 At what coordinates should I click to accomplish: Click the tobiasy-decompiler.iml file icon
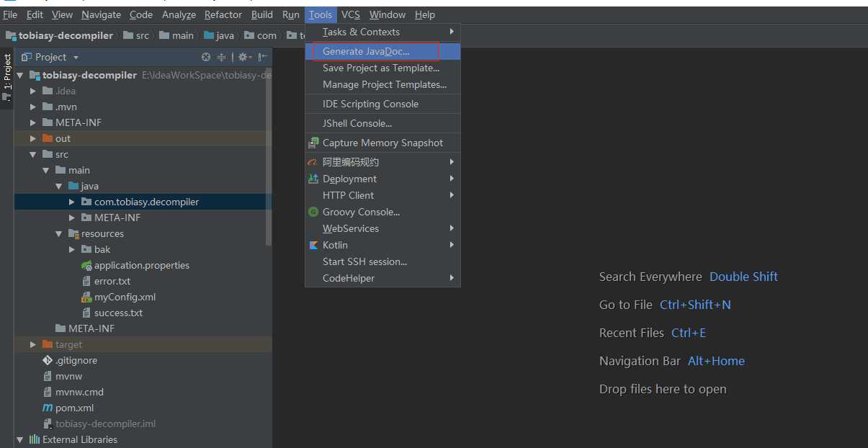(48, 424)
